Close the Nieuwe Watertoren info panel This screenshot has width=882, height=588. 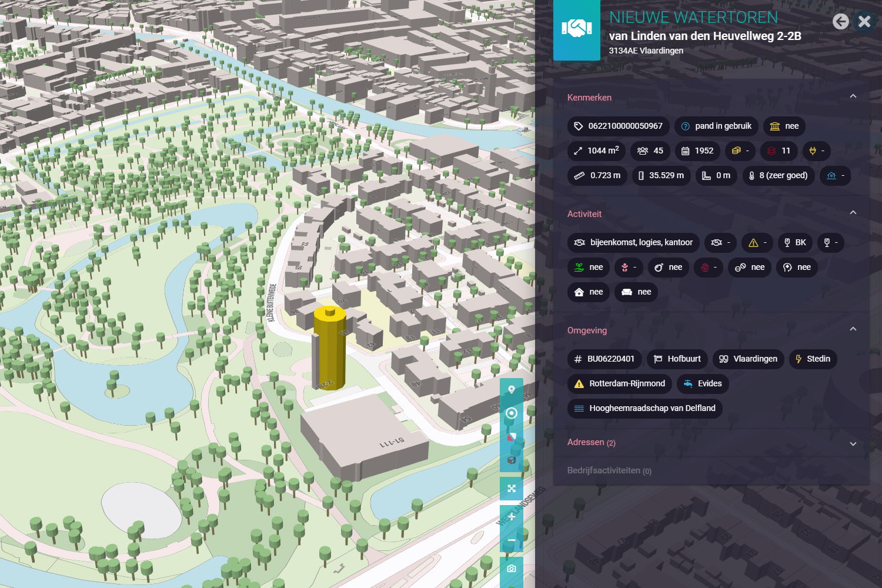click(864, 22)
